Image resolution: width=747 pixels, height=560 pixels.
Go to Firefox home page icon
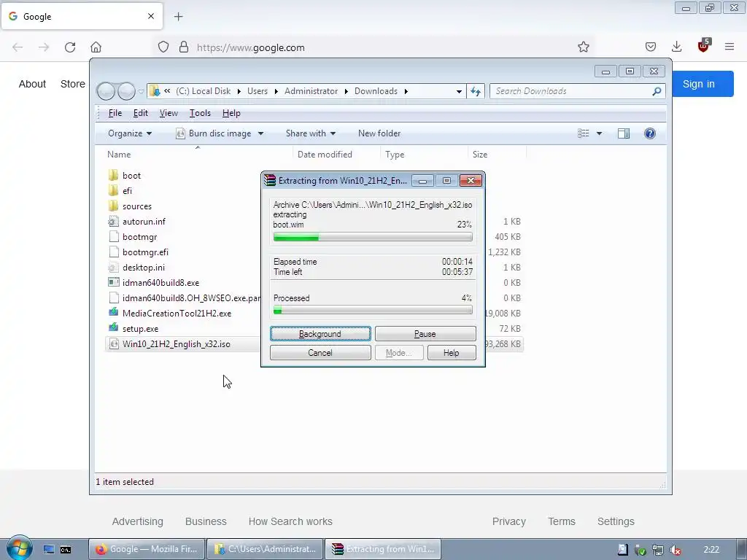(x=96, y=47)
